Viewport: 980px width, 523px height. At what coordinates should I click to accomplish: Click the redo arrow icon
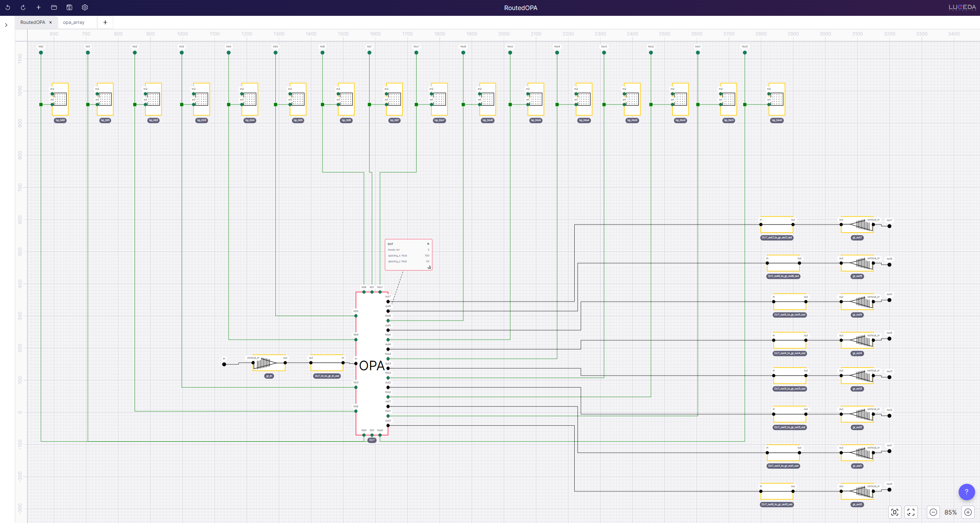(x=23, y=7)
